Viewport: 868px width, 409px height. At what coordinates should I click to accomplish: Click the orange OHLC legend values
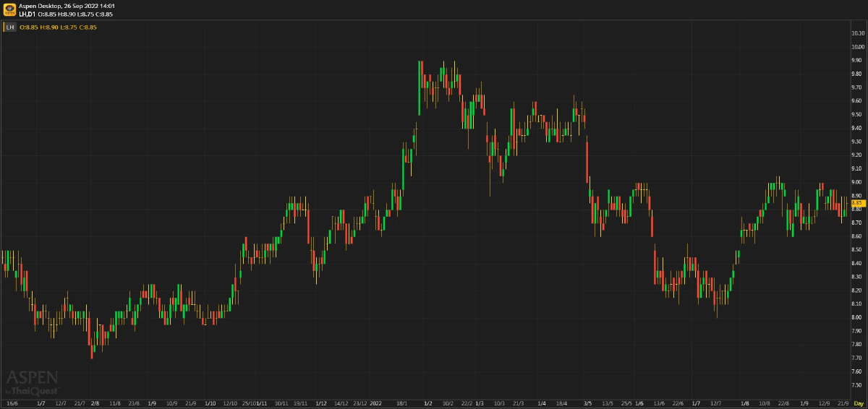pyautogui.click(x=58, y=27)
